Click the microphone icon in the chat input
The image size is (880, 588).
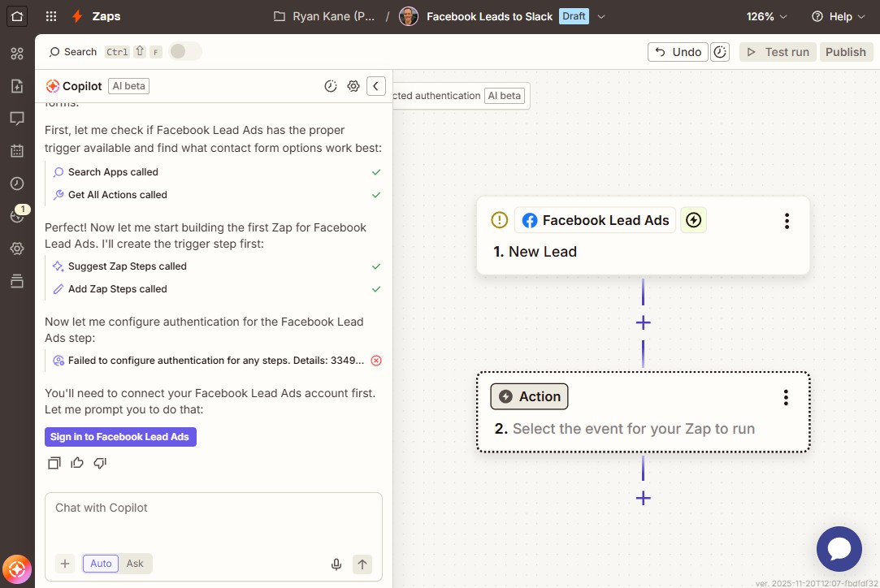point(336,564)
